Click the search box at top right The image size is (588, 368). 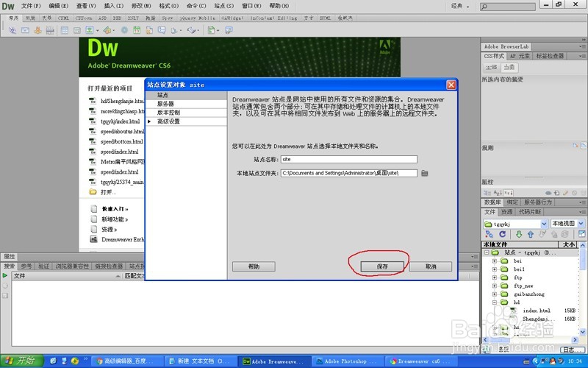click(508, 7)
